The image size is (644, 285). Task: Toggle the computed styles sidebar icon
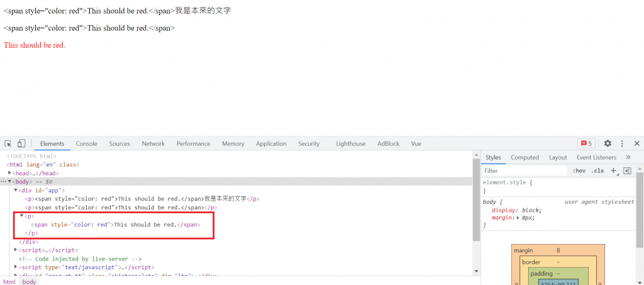(x=627, y=171)
